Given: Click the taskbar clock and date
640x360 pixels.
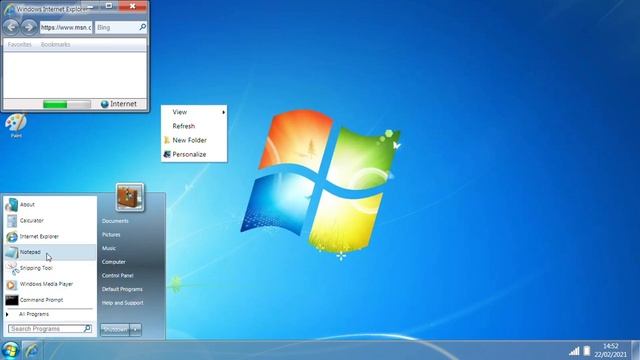Looking at the screenshot, I should 610,351.
